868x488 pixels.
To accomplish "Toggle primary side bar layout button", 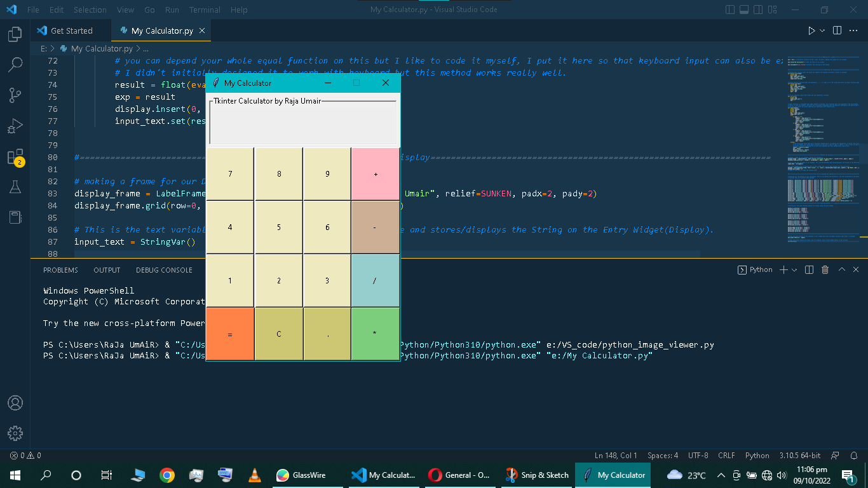I will [x=730, y=10].
